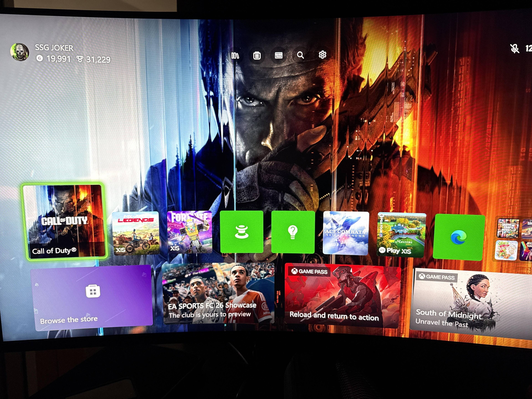Screen dimensions: 532x399
Task: Open EA Play PGA Tour Masters tile
Action: click(401, 235)
